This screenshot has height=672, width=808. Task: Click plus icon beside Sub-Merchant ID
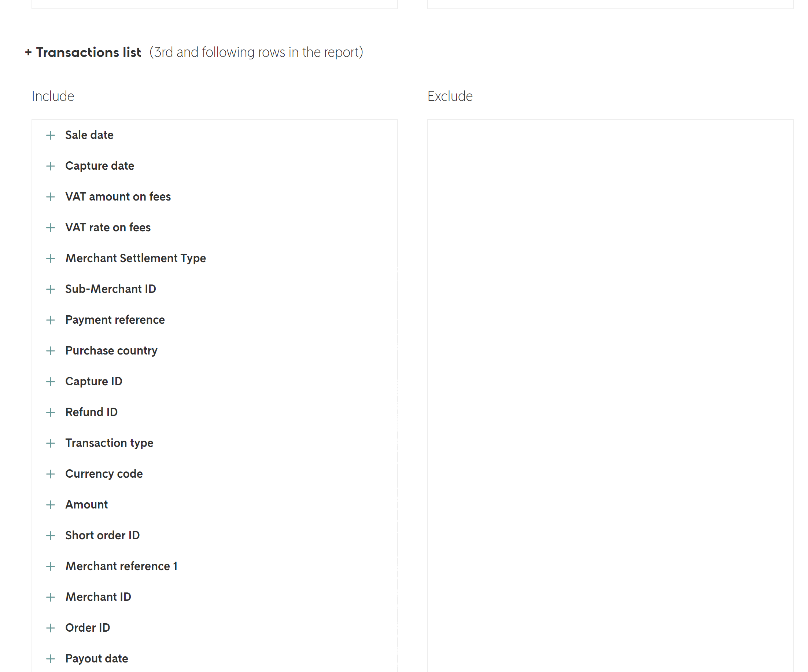tap(51, 289)
